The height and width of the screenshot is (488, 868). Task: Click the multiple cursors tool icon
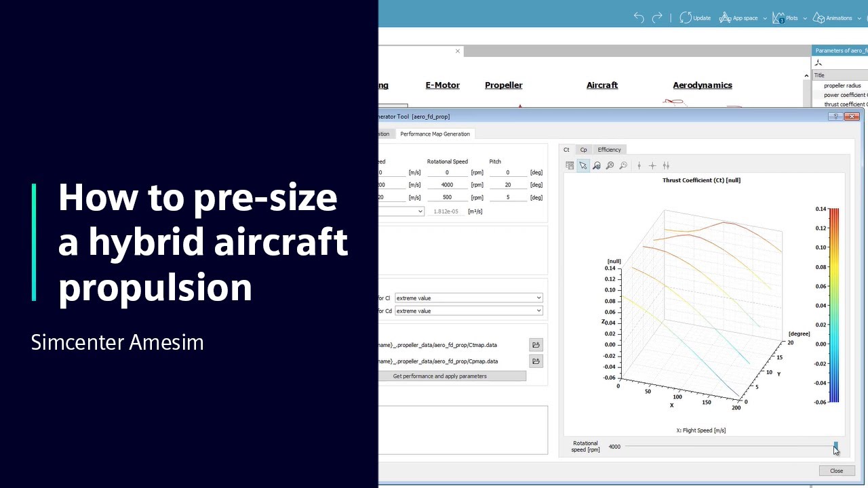pos(666,165)
